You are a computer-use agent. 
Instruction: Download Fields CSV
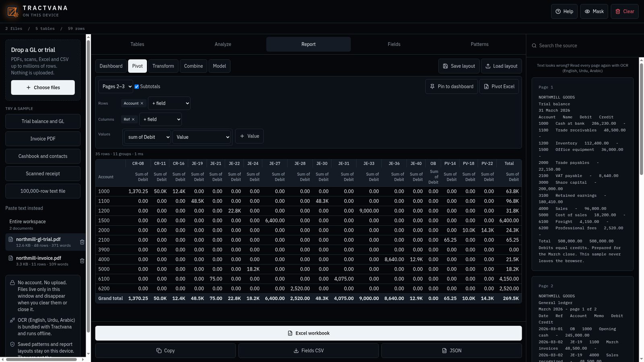pyautogui.click(x=308, y=351)
